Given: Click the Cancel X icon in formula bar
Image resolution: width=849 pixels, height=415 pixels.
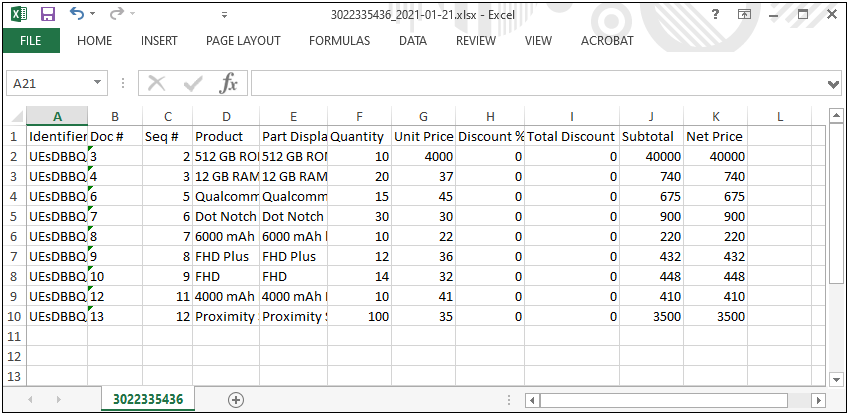Looking at the screenshot, I should coord(156,83).
